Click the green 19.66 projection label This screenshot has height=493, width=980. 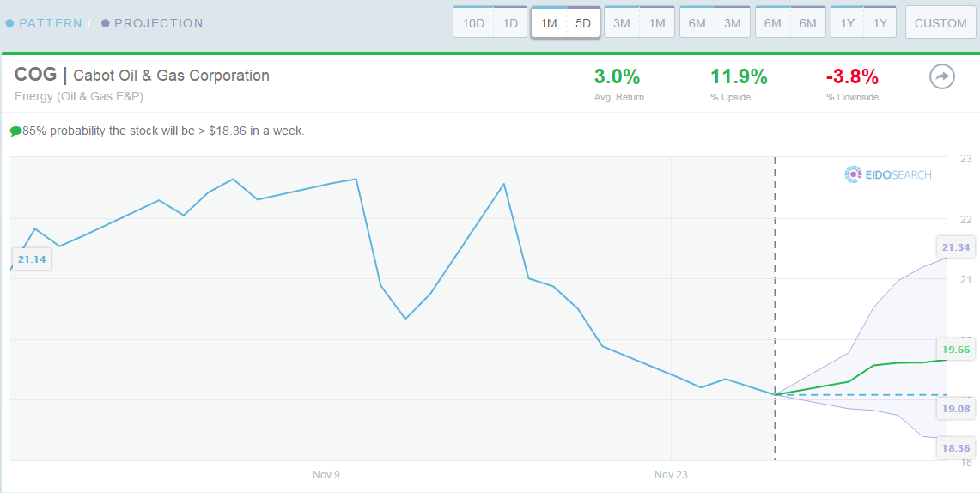click(956, 350)
